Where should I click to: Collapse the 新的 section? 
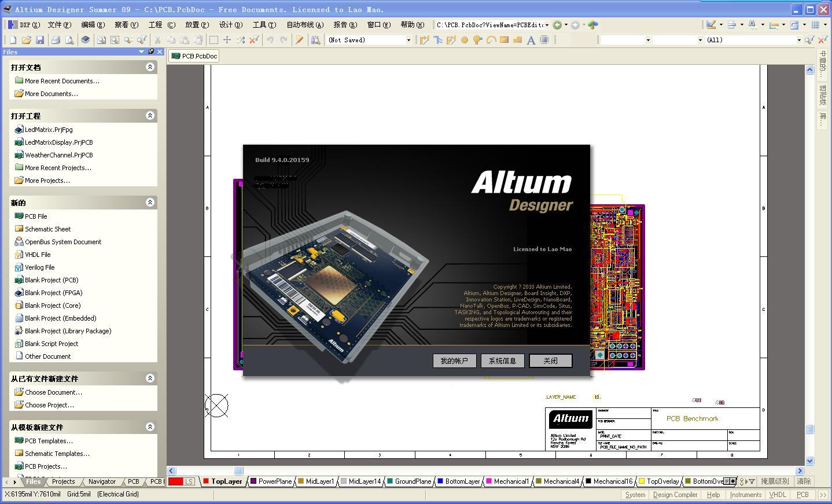coord(150,203)
